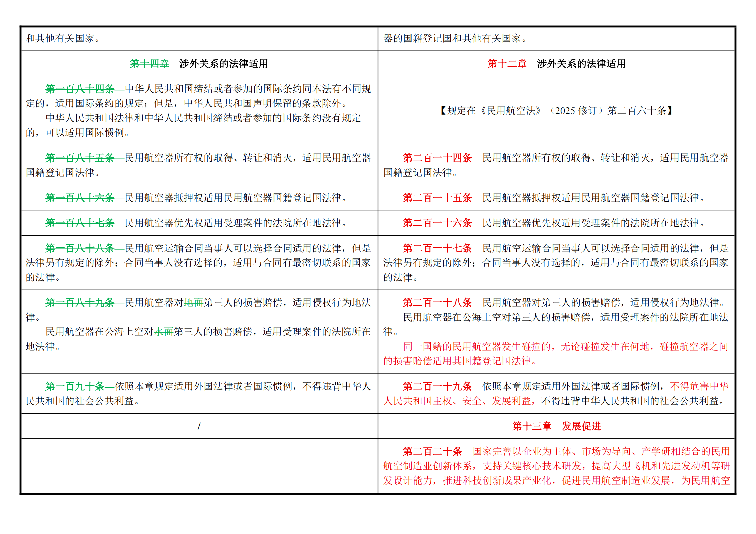Screen dimensions: 756x534
Task: Click the green heading 第十四章
Action: click(x=149, y=64)
